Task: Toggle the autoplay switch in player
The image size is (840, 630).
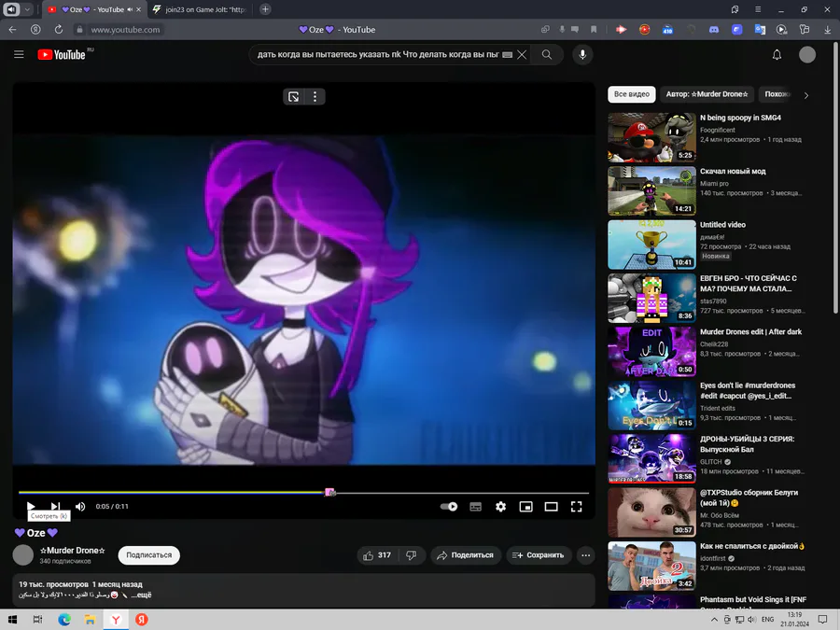Action: (x=449, y=506)
